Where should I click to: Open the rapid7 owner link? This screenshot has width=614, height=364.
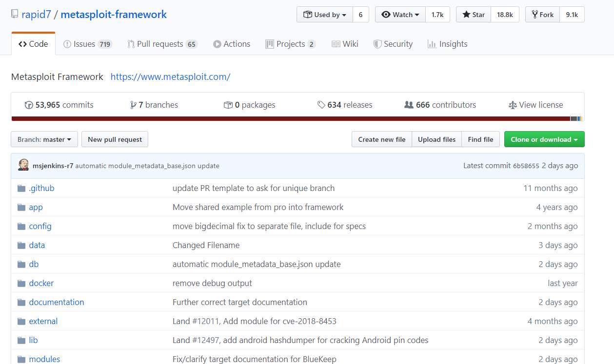[36, 15]
